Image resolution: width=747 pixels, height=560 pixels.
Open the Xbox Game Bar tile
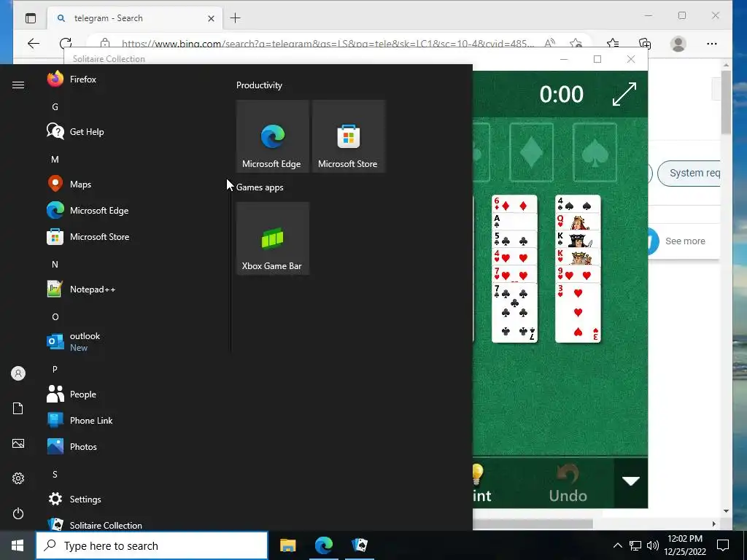273,238
